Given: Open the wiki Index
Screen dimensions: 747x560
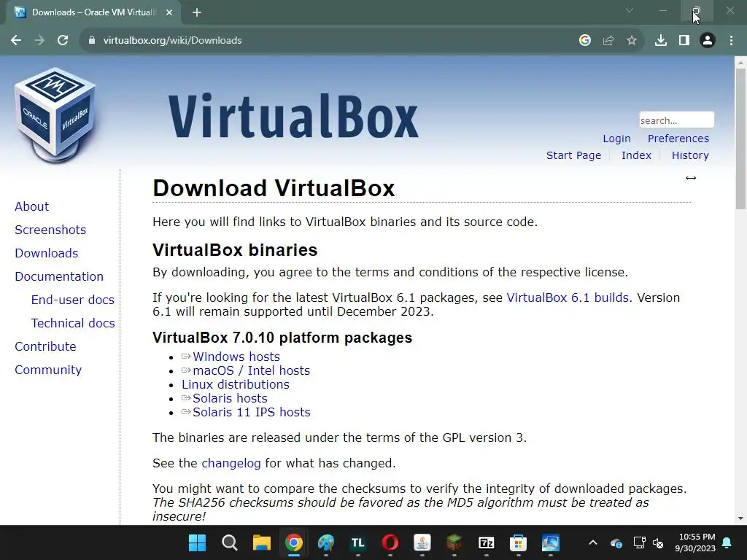Looking at the screenshot, I should (636, 155).
